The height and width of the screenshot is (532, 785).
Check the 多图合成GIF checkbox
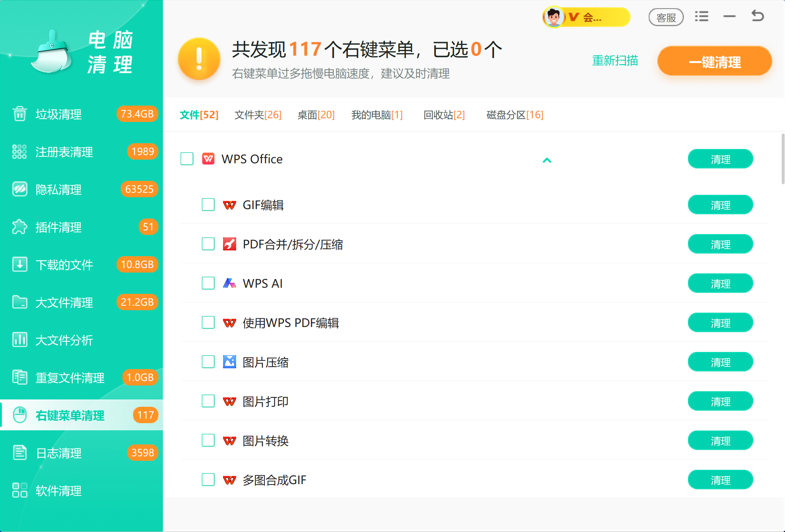[208, 480]
